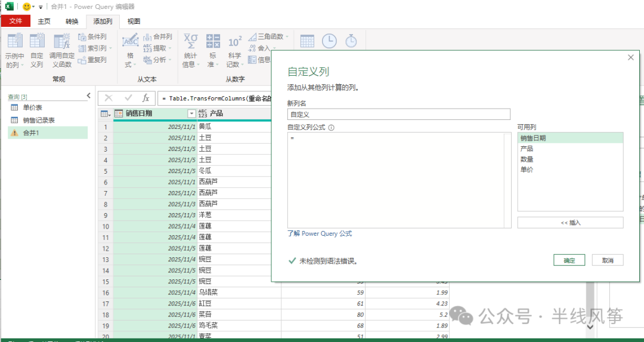Click the 乌塌菜 cell in row 16
Screen dimensions: 644x342
tap(239, 292)
